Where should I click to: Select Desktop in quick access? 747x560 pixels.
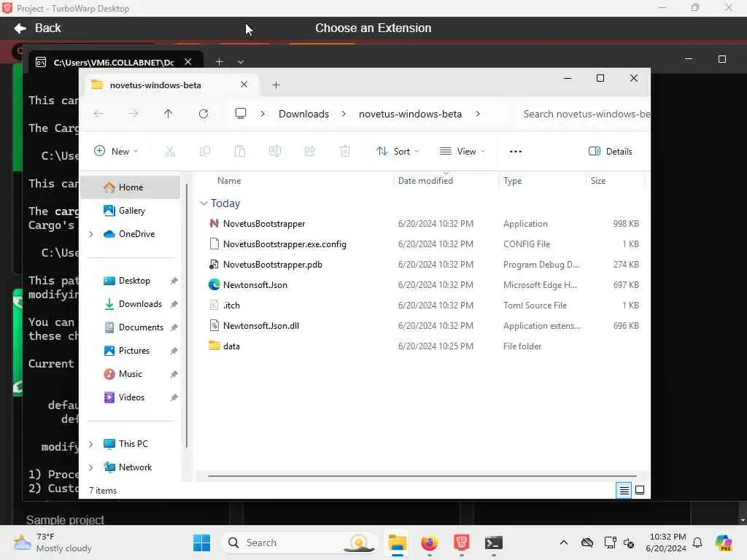[131, 281]
